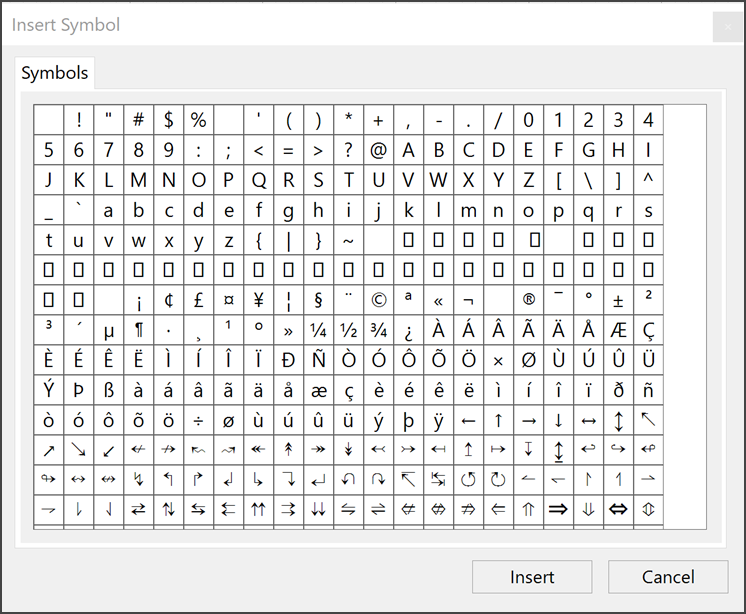Select the right guillemet » symbol
Image resolution: width=746 pixels, height=614 pixels.
click(288, 330)
